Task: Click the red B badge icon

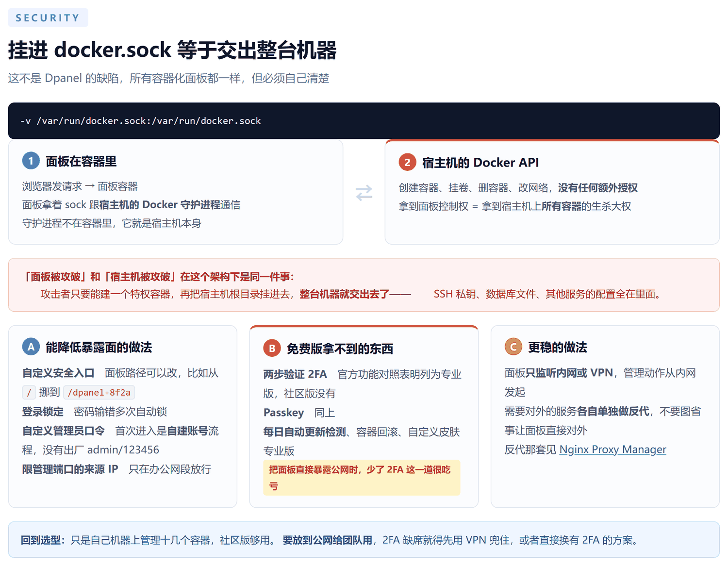Action: [x=272, y=348]
